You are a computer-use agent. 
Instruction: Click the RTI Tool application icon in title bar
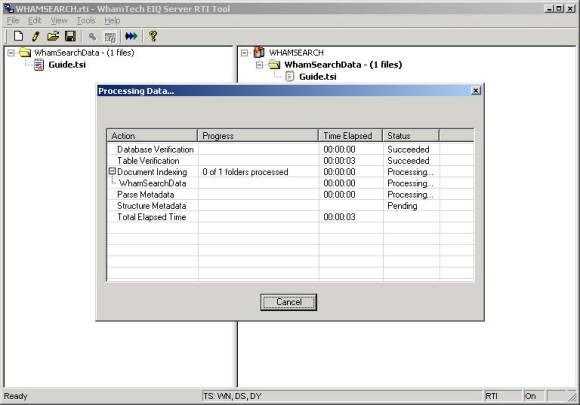coord(8,9)
